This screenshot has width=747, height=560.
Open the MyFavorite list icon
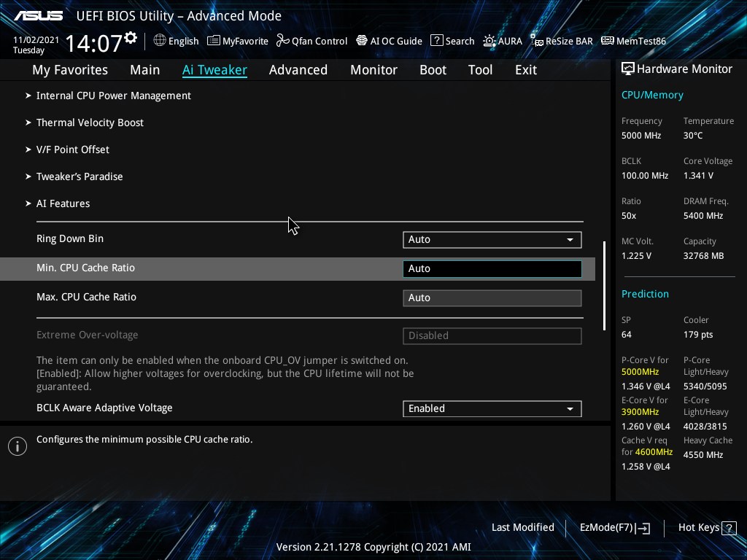point(214,41)
